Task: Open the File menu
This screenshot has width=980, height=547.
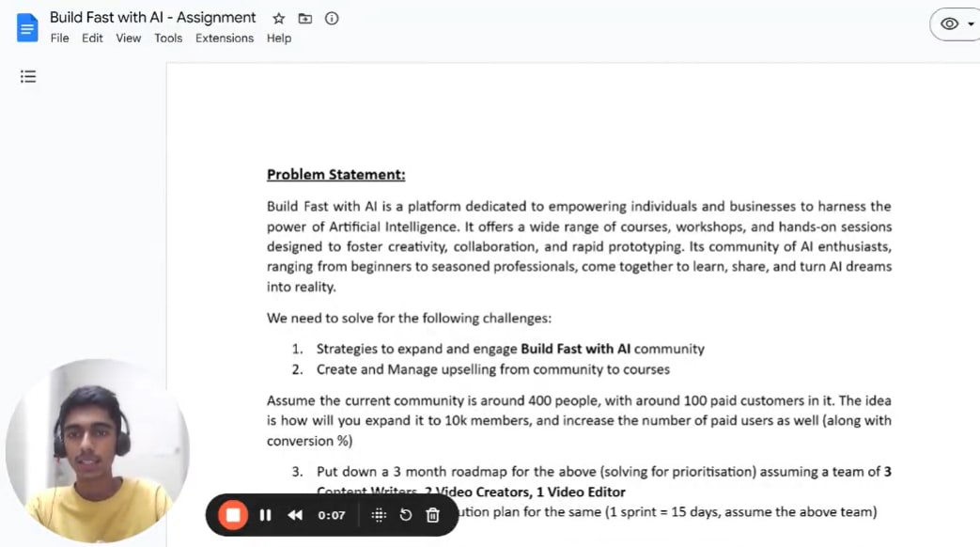Action: (x=59, y=39)
